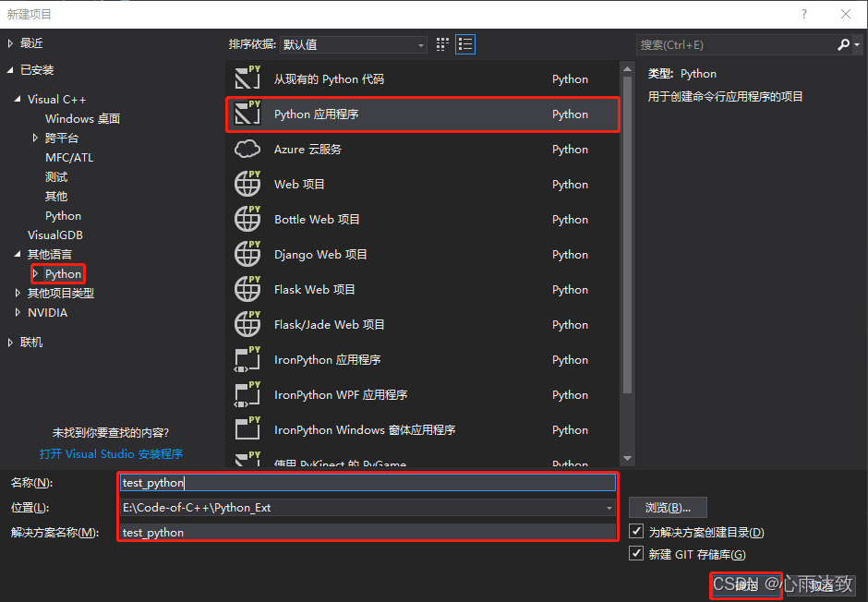Click the IronPython 应用程序 icon

(x=247, y=358)
